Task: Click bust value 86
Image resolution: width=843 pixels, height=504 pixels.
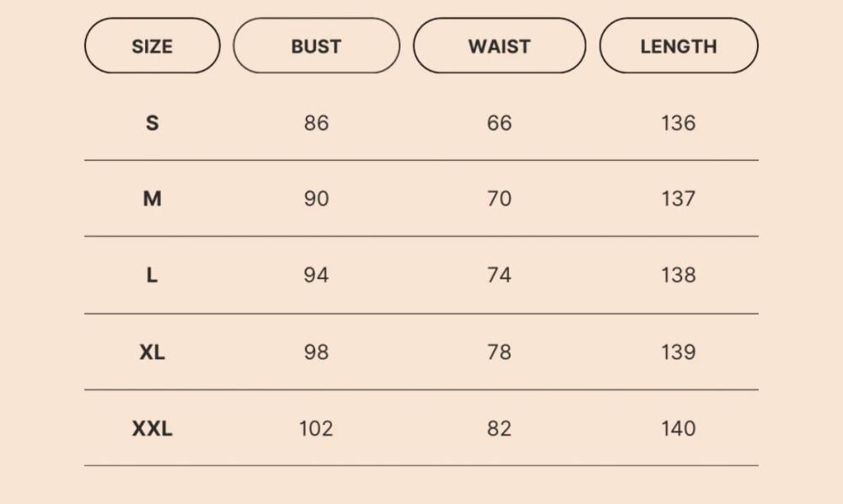Action: click(316, 123)
